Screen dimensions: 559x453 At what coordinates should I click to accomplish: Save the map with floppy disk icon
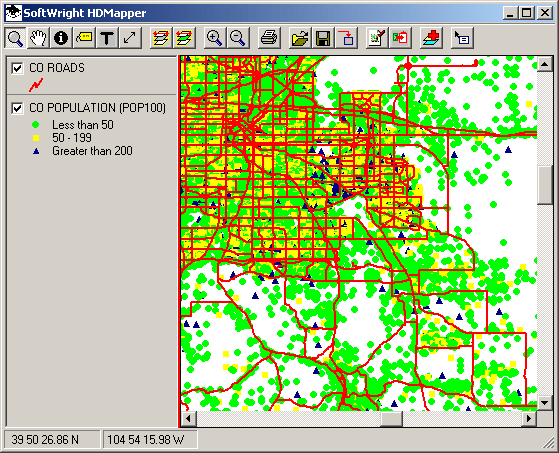click(x=323, y=38)
